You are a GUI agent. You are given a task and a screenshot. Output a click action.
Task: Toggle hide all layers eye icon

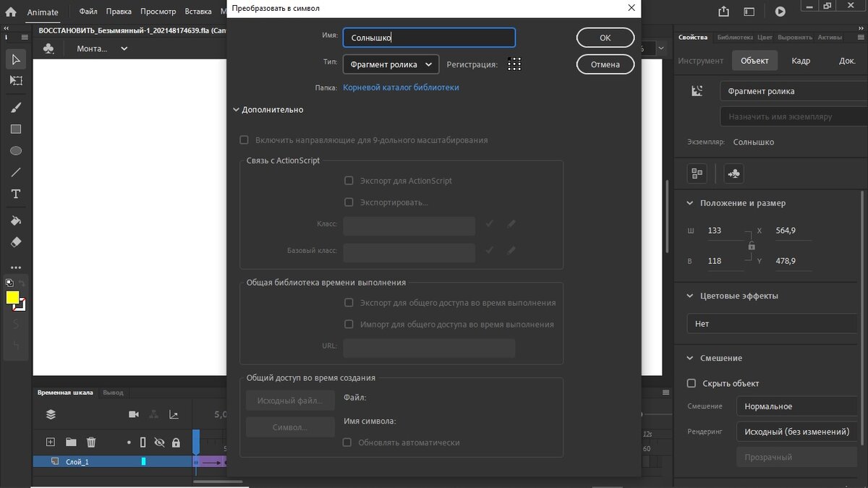159,442
